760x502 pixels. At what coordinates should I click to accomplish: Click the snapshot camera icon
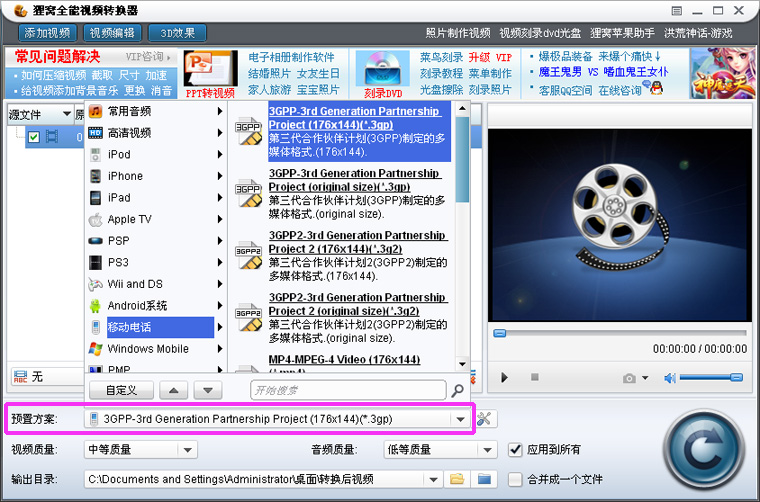(629, 378)
